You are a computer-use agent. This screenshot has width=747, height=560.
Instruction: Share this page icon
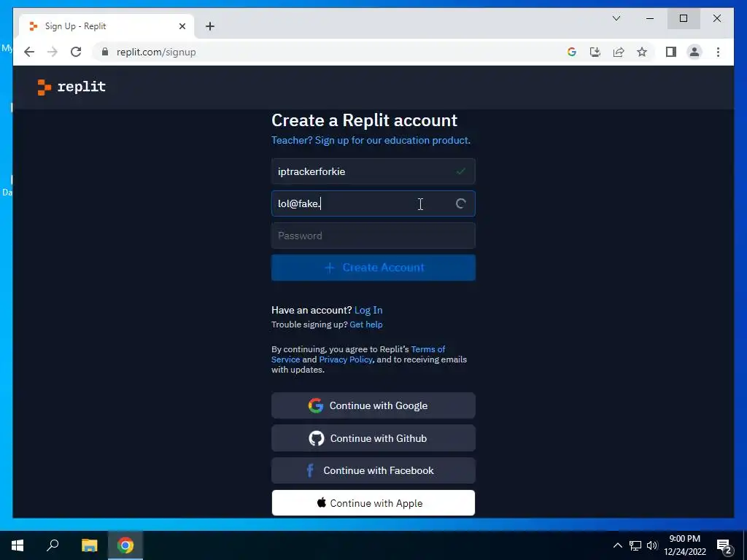[x=619, y=52]
